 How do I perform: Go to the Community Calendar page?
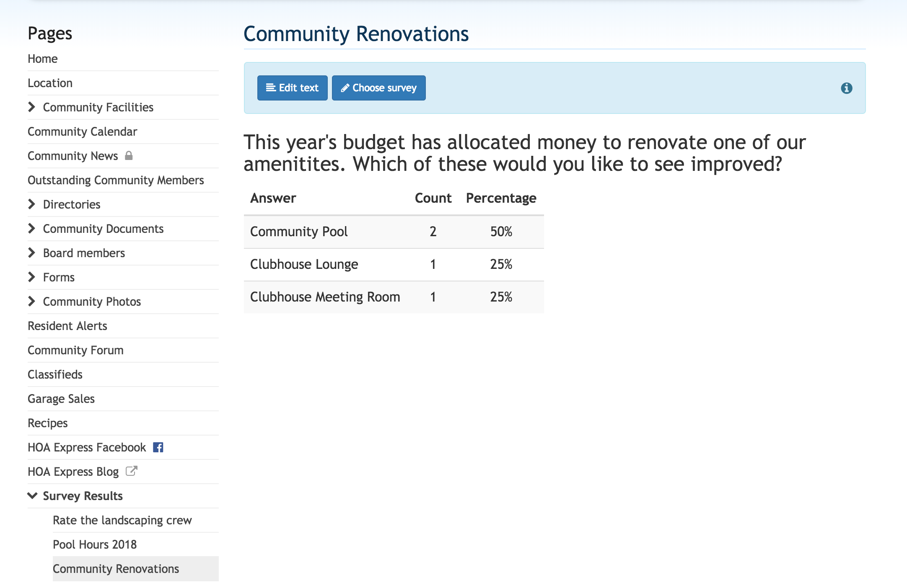(x=83, y=132)
